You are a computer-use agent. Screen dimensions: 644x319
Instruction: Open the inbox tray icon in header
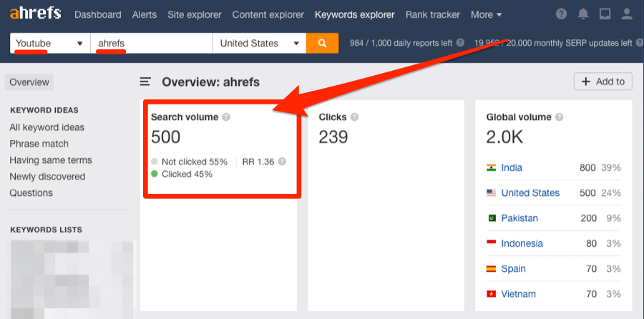605,14
